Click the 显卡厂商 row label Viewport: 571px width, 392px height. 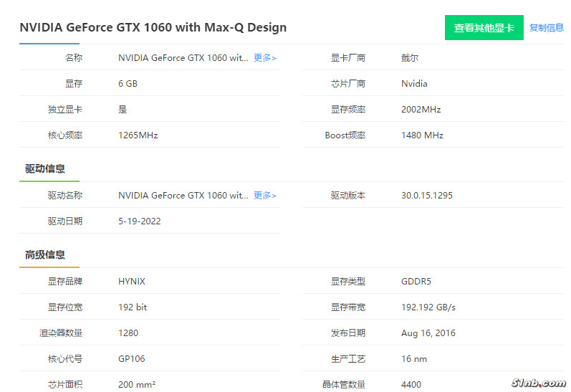[x=348, y=57]
